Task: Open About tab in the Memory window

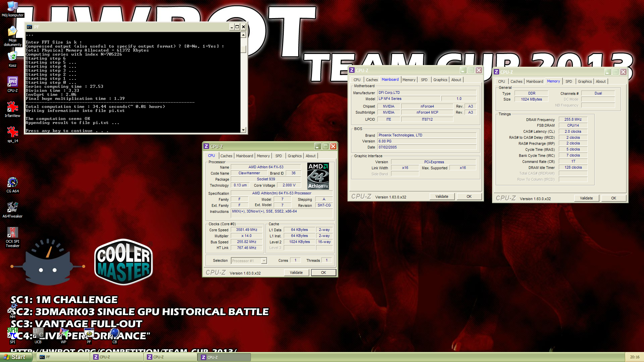Action: [601, 81]
